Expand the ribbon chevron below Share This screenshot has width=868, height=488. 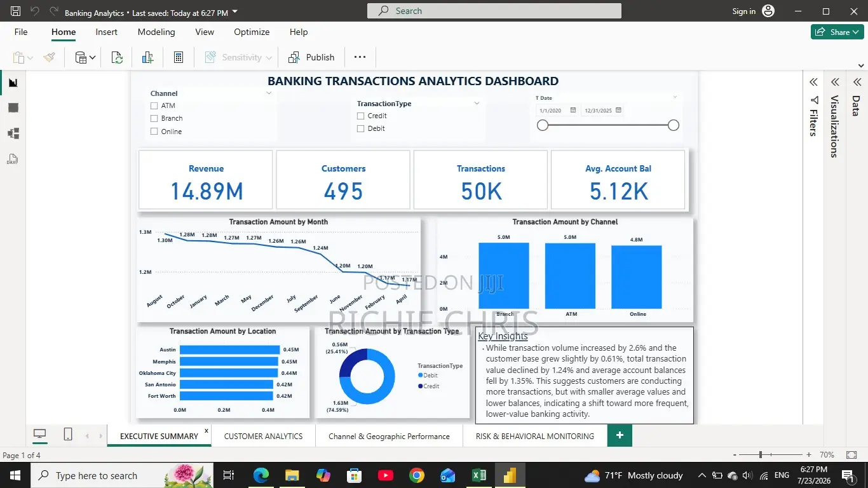[861, 65]
